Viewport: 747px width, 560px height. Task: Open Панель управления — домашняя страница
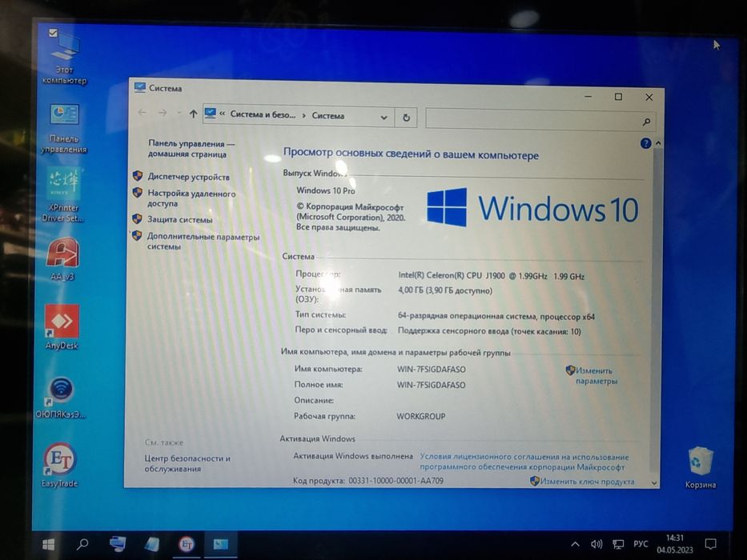[191, 149]
